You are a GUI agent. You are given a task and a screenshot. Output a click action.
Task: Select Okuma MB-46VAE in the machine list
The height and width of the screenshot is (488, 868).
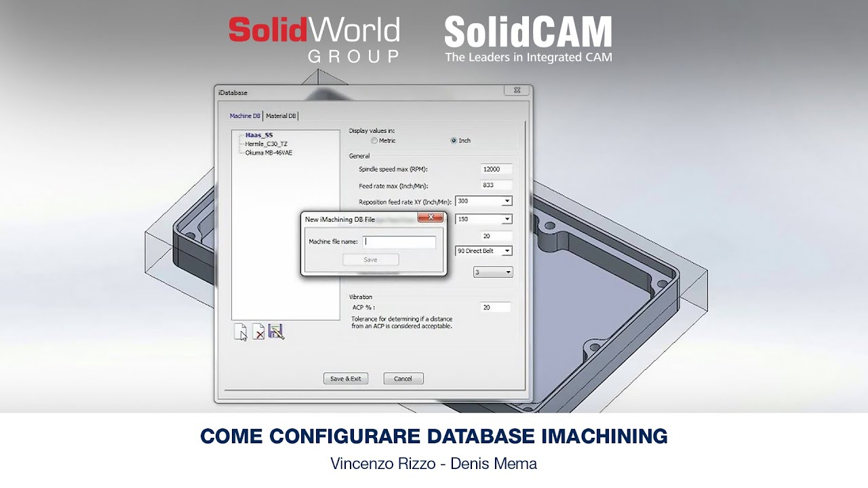point(269,152)
